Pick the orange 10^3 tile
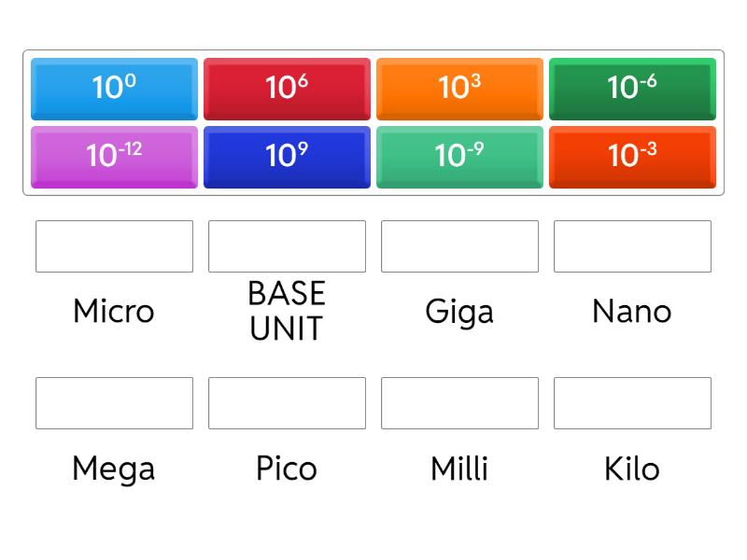747x560 pixels. pos(459,88)
